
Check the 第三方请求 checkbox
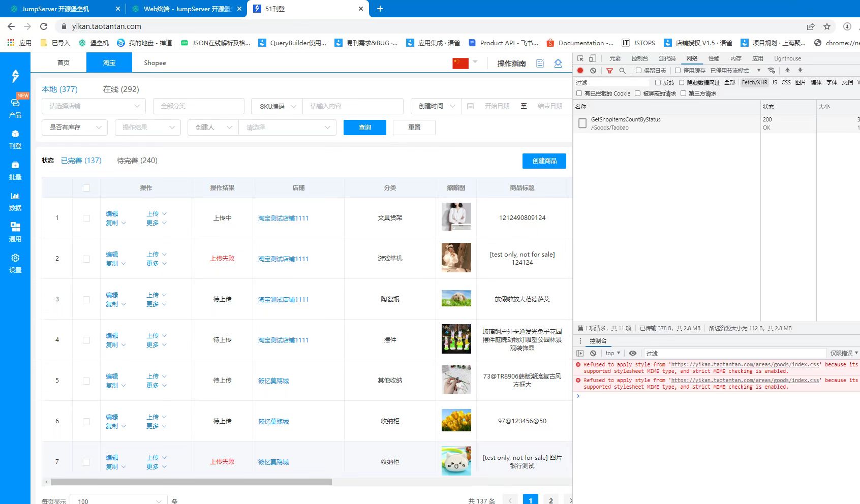point(683,93)
